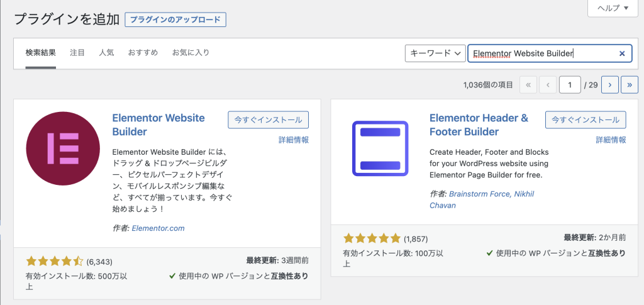Viewport: 644px width, 305px height.
Task: Open the Elementor.com author link
Action: tap(158, 228)
